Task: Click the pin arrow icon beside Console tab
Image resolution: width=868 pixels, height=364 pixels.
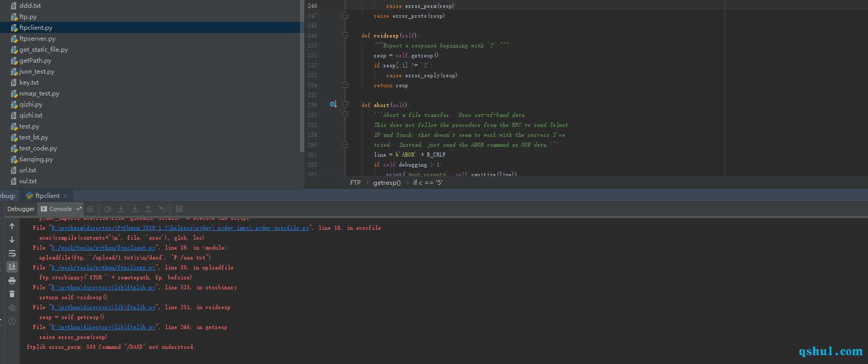Action: pos(79,209)
